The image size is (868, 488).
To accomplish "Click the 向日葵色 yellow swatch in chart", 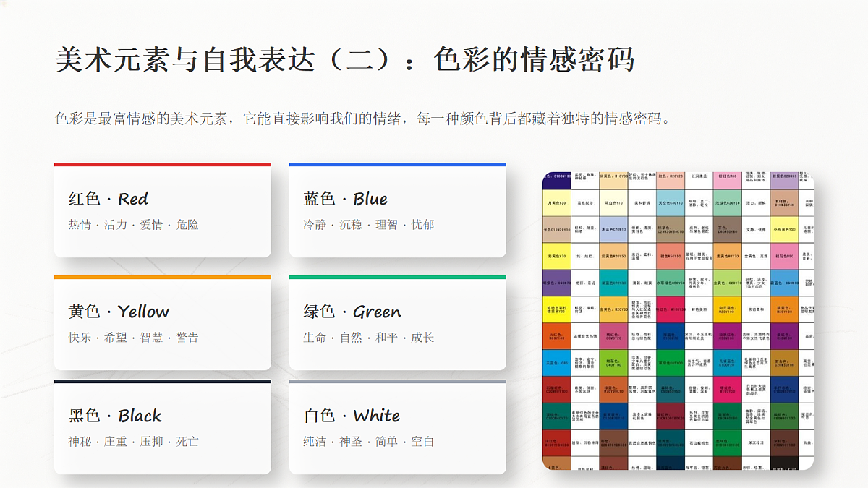I will (x=727, y=309).
